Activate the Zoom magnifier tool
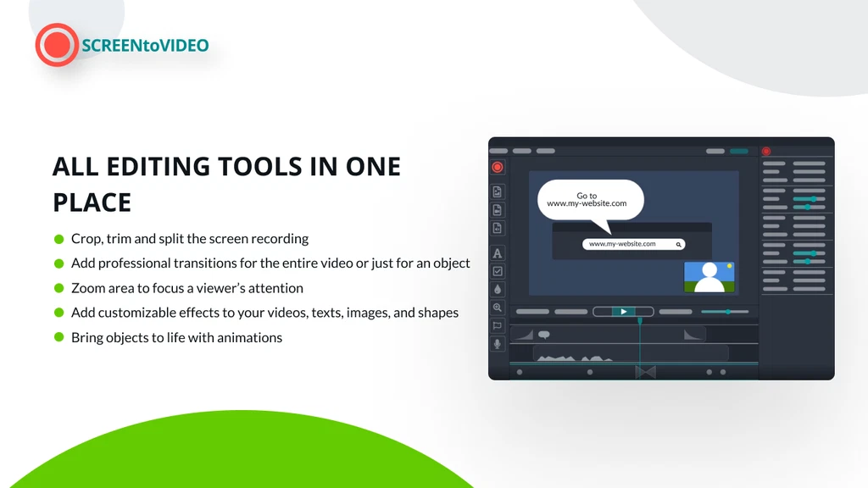 coord(497,307)
